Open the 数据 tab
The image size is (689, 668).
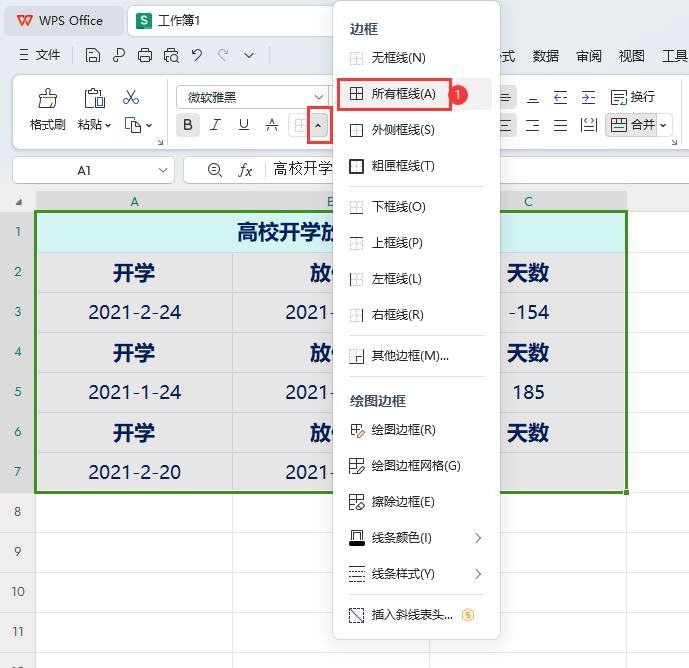pyautogui.click(x=546, y=56)
